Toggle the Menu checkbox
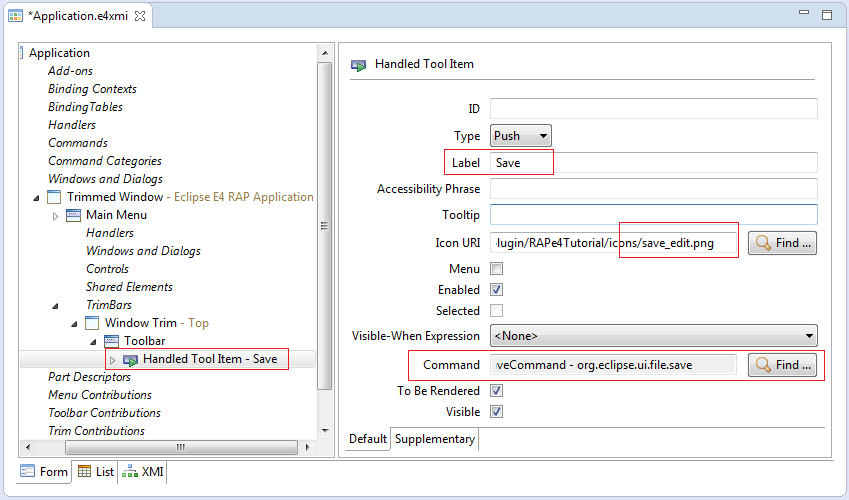Screen dimensions: 849x500 pos(497,269)
